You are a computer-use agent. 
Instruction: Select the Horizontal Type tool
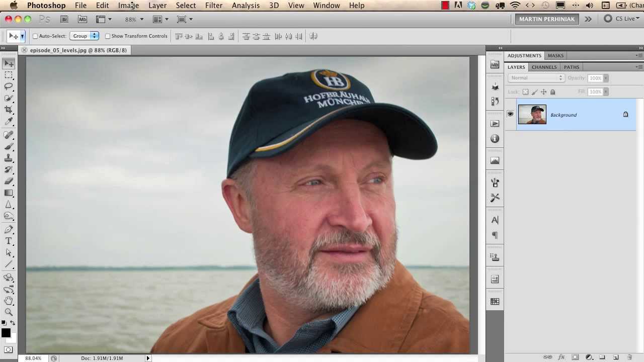[9, 241]
